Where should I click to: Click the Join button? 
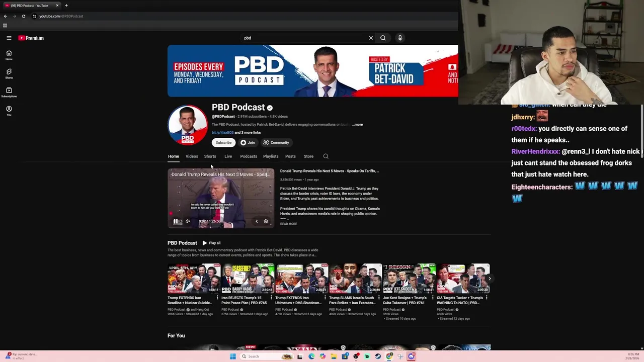pos(248,142)
